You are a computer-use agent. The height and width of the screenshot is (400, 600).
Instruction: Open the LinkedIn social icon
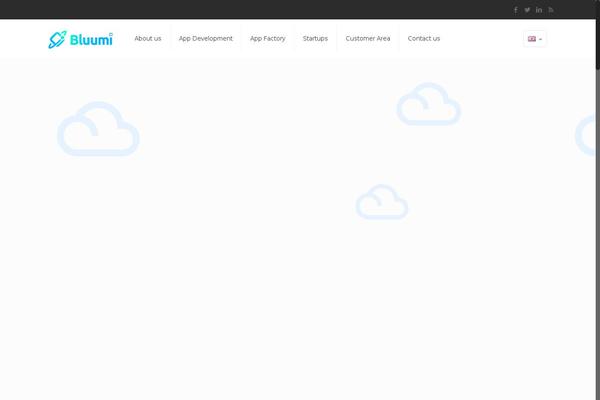pyautogui.click(x=539, y=10)
